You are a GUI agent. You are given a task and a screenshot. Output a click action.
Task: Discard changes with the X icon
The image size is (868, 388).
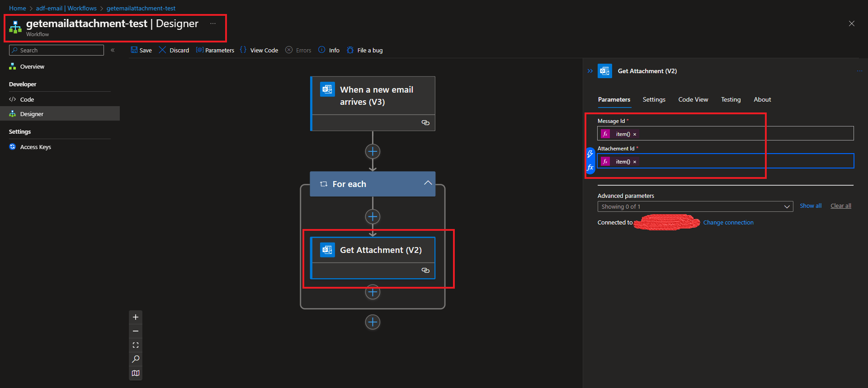coord(162,50)
